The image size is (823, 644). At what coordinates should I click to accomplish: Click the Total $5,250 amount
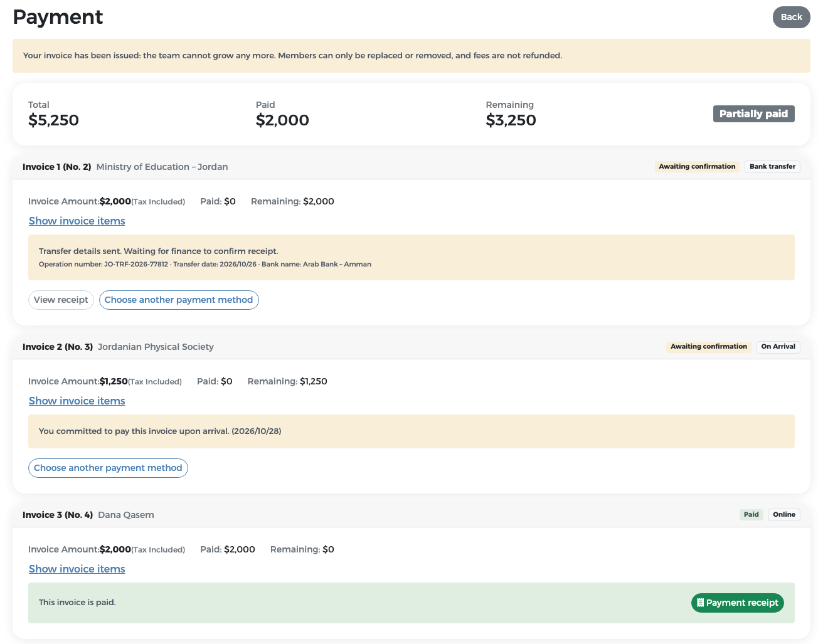(x=53, y=120)
